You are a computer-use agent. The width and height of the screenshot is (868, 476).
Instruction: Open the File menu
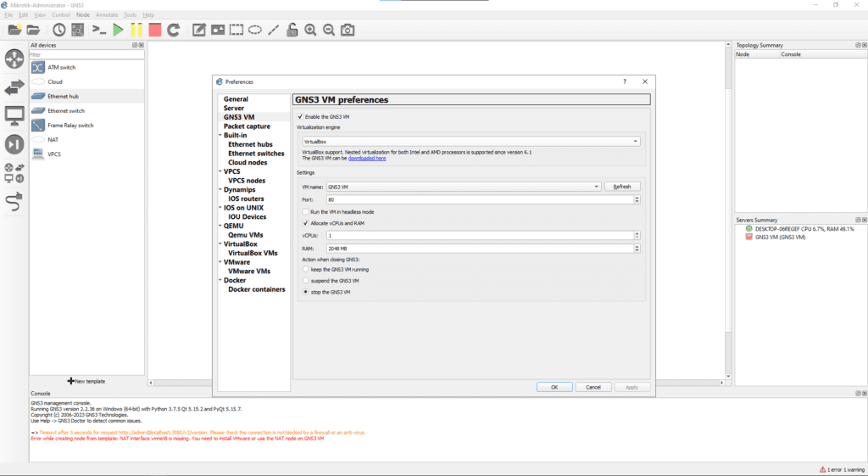tap(8, 15)
